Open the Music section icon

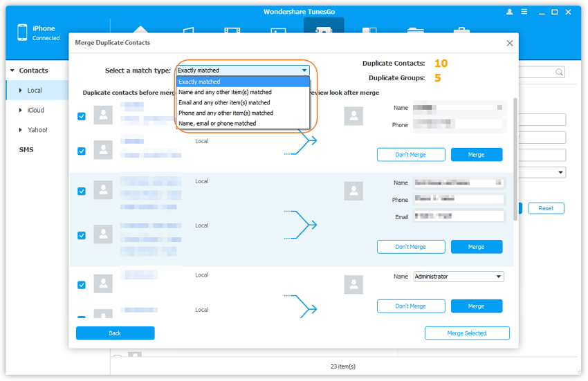pyautogui.click(x=187, y=32)
